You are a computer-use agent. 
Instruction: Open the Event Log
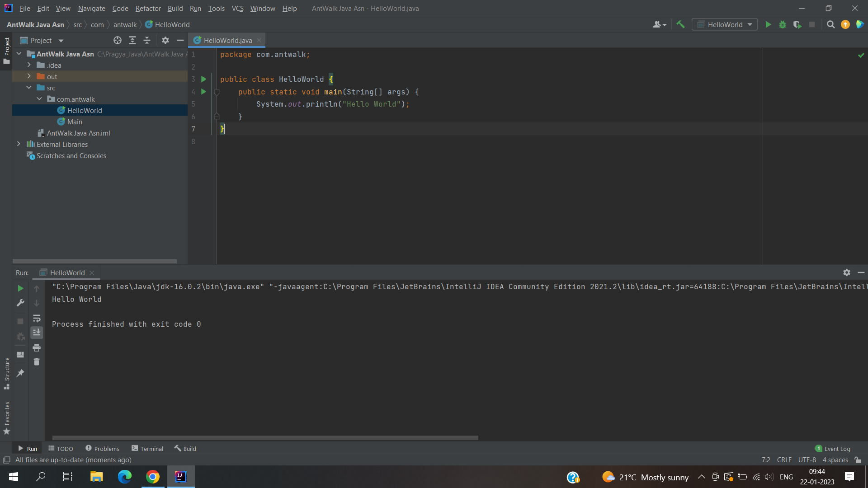coord(837,448)
